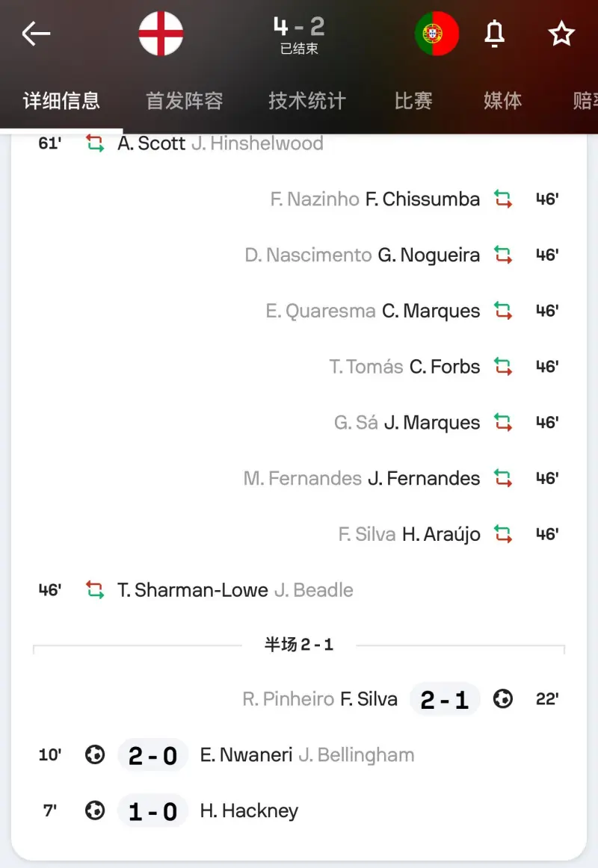Image resolution: width=598 pixels, height=868 pixels.
Task: Tap the goal ball icon at 22'
Action: (x=503, y=699)
